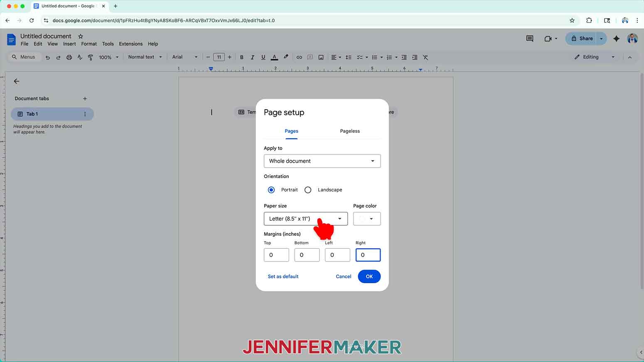Image resolution: width=644 pixels, height=362 pixels.
Task: Click the Increase indent icon
Action: click(415, 57)
